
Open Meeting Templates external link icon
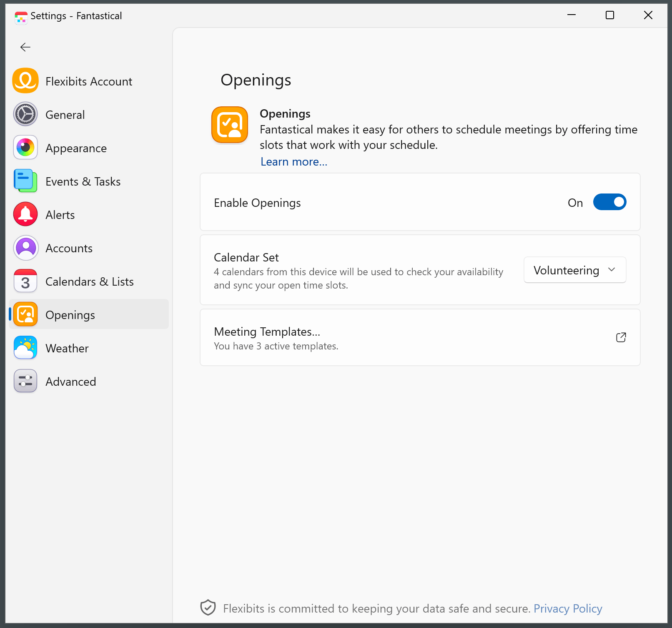coord(621,337)
